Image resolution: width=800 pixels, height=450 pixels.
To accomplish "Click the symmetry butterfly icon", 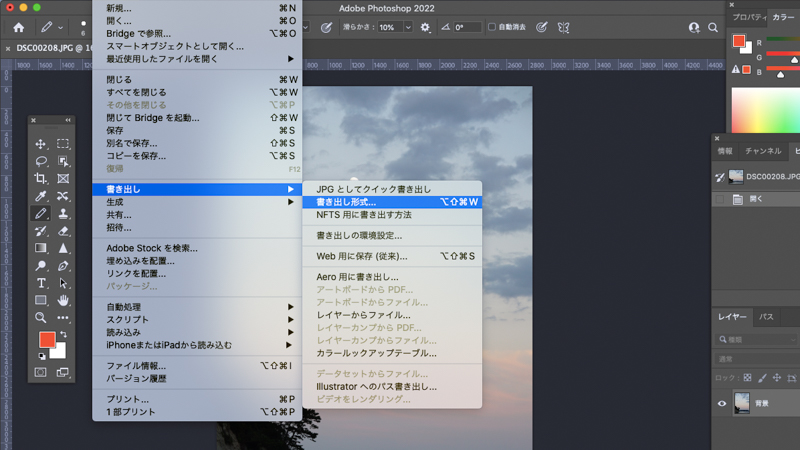I will 563,28.
